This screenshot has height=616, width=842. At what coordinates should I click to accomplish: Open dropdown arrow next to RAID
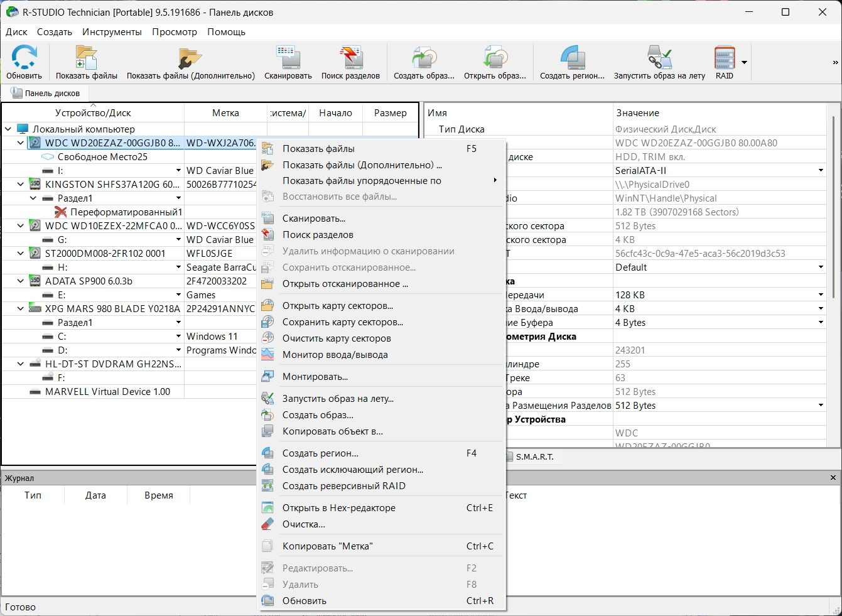tap(744, 62)
